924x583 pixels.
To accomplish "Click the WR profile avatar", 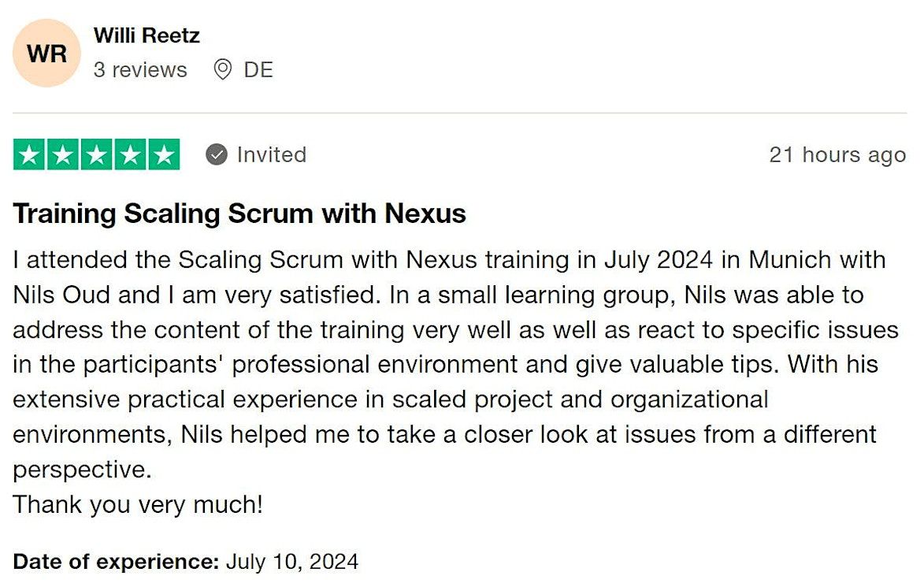I will 46,54.
